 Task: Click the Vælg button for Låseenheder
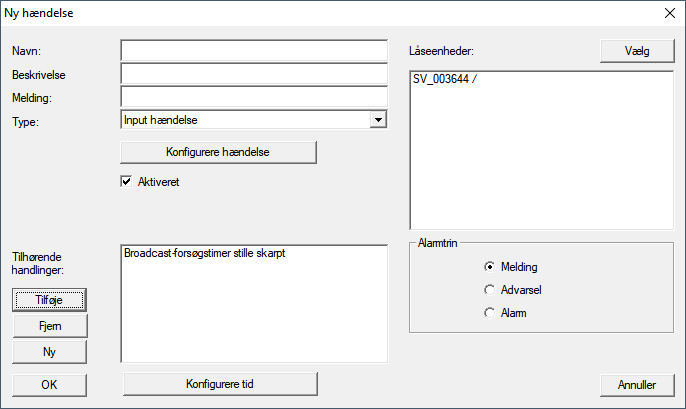coord(636,52)
